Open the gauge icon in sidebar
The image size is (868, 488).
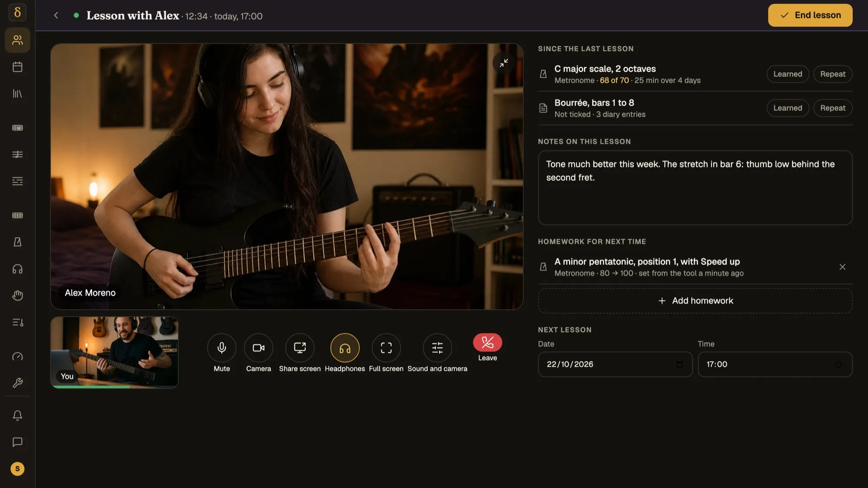[x=17, y=356]
